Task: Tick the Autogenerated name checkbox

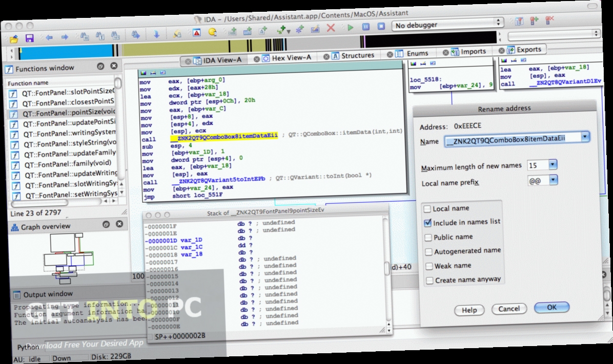Action: (x=428, y=252)
